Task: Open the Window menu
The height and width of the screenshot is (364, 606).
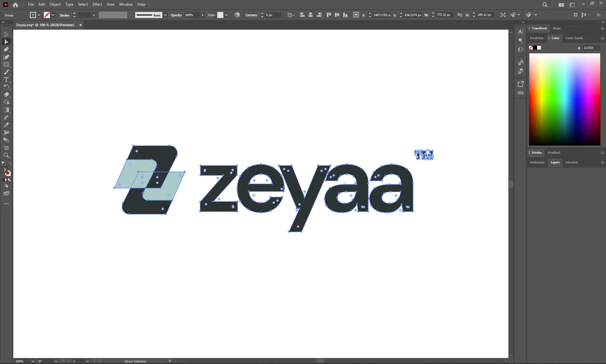Action: pyautogui.click(x=126, y=4)
